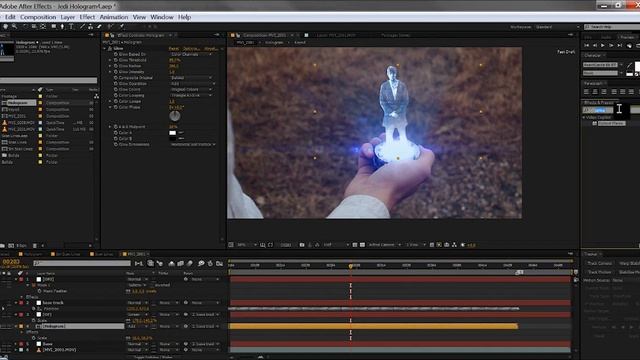This screenshot has height=360, width=640.
Task: Open the Glow Dimensions dropdown
Action: tap(193, 144)
